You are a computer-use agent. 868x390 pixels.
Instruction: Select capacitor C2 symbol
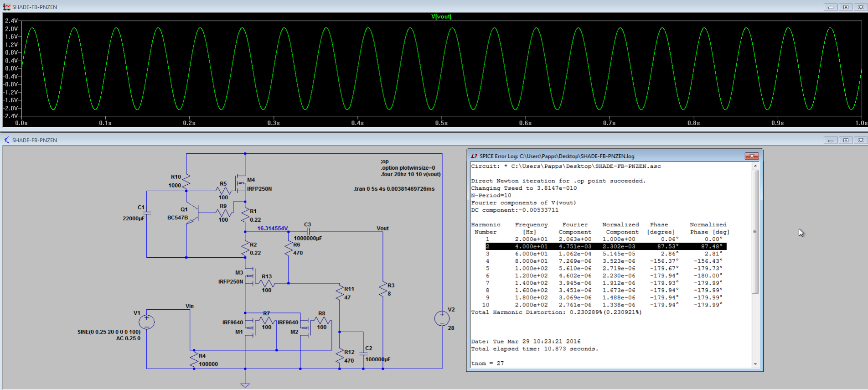click(x=363, y=354)
